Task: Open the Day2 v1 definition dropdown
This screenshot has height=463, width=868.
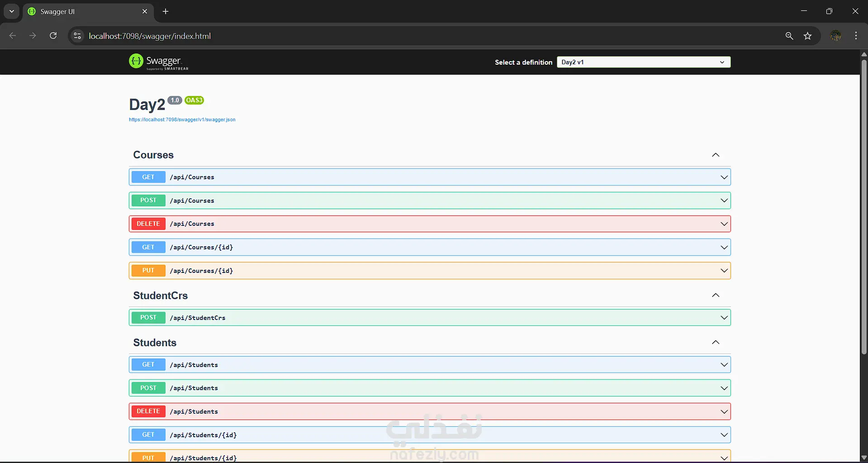Action: (x=644, y=62)
